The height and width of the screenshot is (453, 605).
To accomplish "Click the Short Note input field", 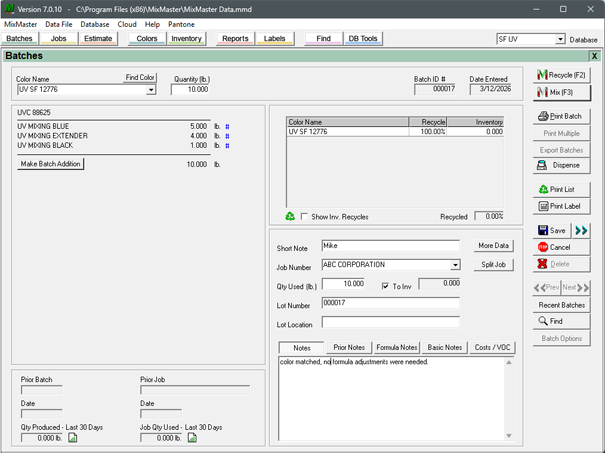I will point(390,245).
